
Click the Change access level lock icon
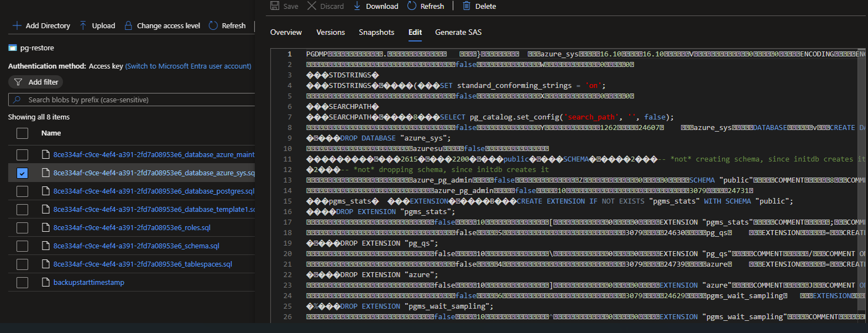[x=128, y=25]
